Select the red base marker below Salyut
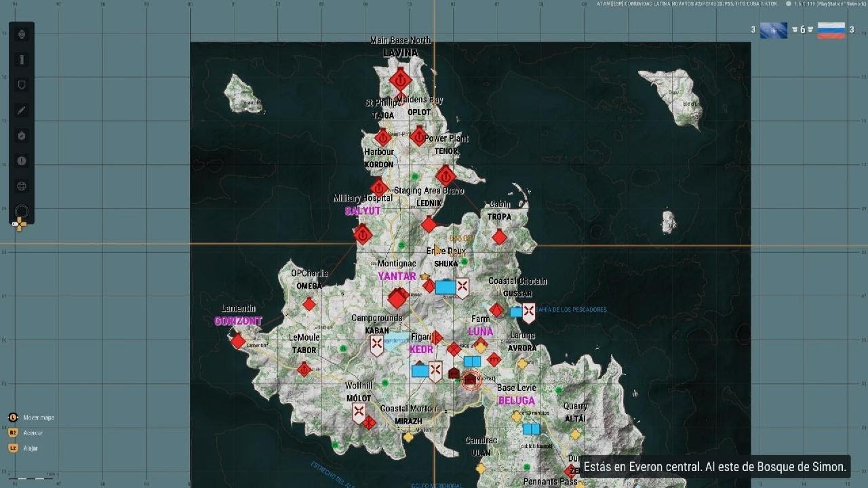This screenshot has height=488, width=868. (363, 235)
